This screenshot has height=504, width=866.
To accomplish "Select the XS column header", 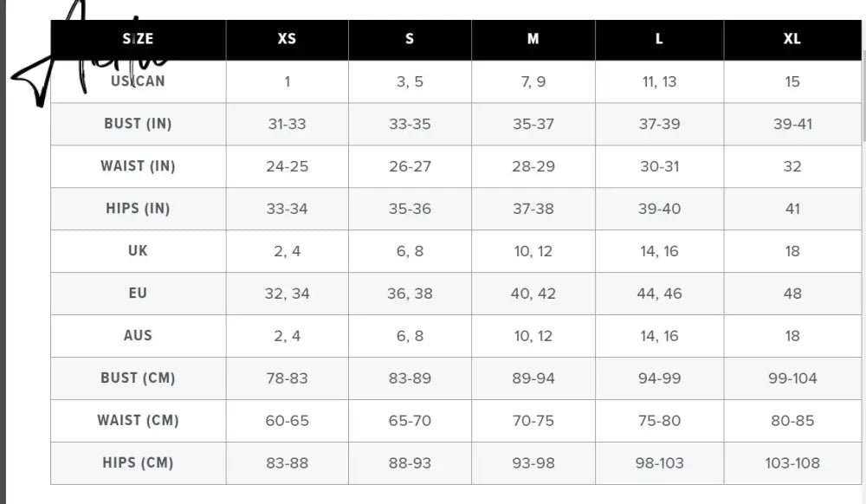I will click(288, 39).
